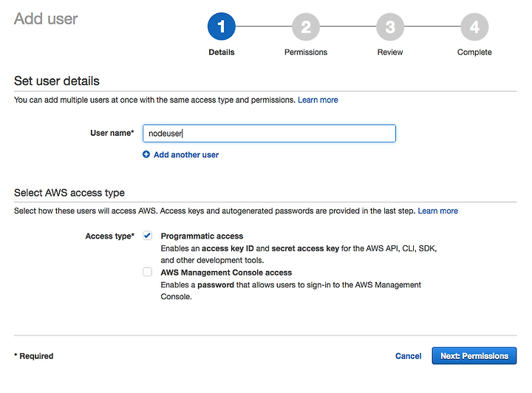Select the Permissions step label

click(306, 52)
